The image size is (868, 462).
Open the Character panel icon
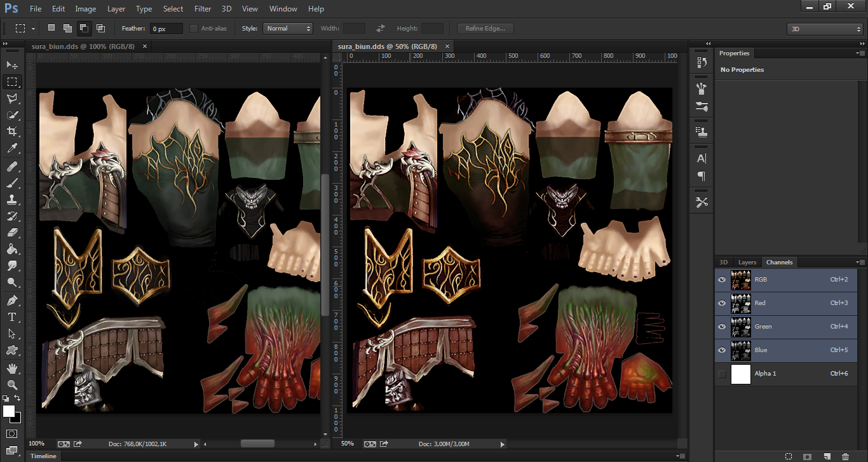click(x=702, y=159)
